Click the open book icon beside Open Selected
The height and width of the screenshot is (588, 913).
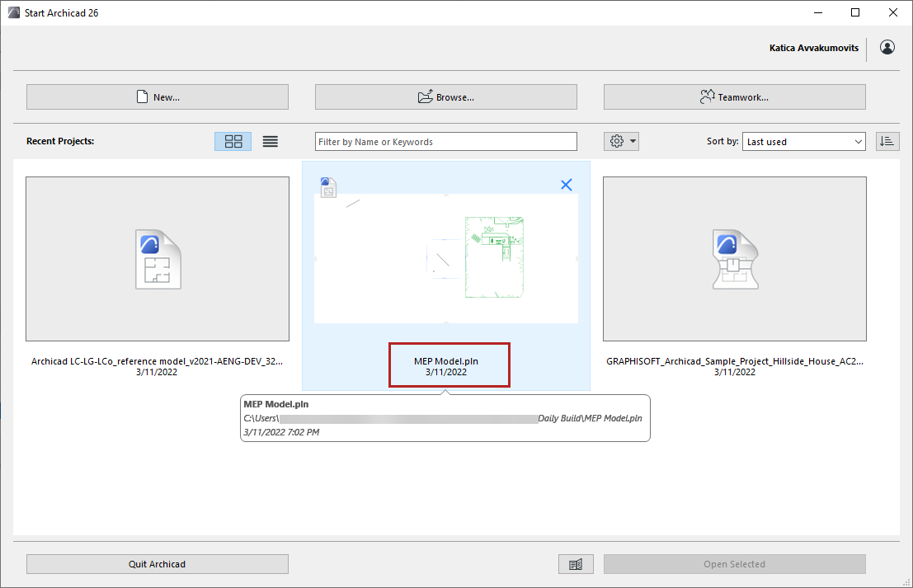[576, 564]
